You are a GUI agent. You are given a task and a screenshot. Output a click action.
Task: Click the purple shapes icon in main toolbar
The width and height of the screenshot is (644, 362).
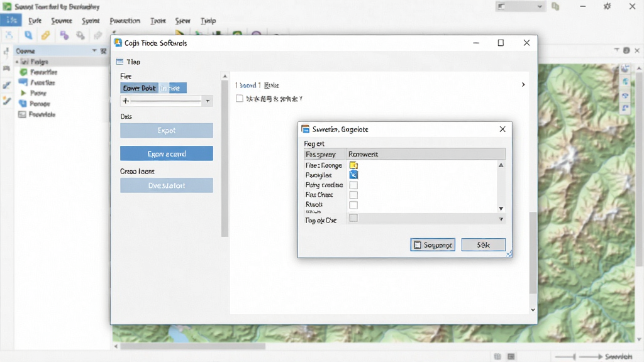(x=64, y=35)
